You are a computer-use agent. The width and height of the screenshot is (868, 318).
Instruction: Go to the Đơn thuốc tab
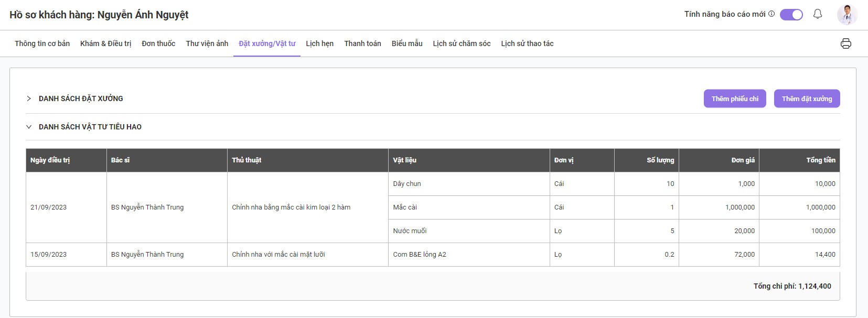[158, 43]
